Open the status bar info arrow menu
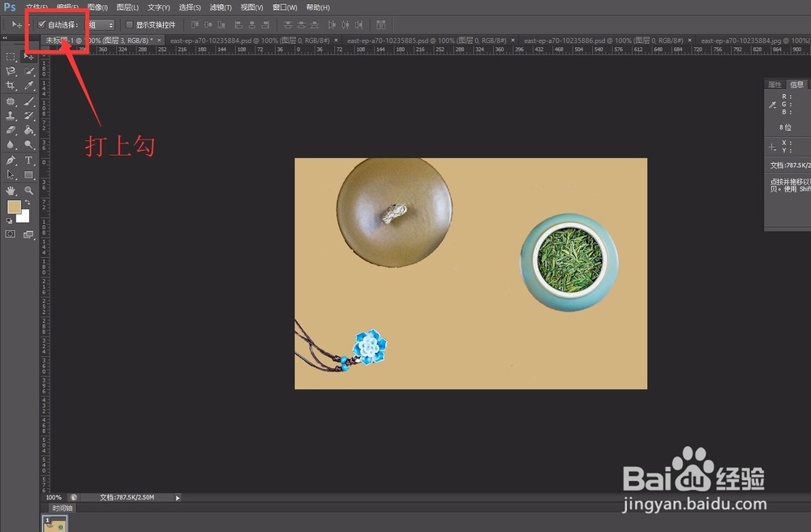The width and height of the screenshot is (811, 532). pos(178,498)
